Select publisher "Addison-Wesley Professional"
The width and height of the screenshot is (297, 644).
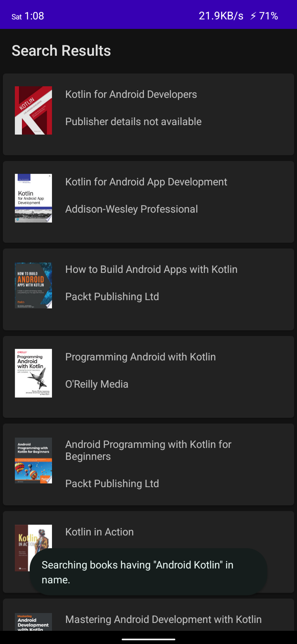coord(132,209)
